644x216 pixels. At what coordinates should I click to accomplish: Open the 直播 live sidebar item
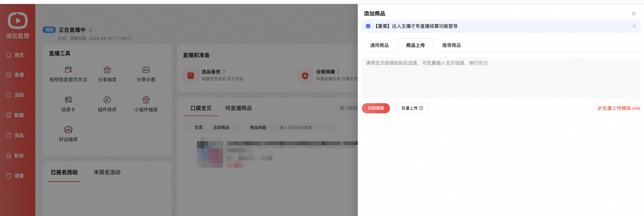pos(15,75)
